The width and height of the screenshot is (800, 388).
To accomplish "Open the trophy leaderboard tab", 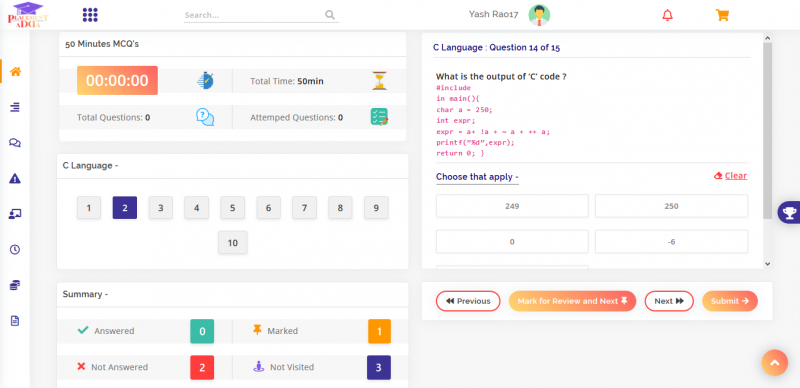I will [789, 212].
